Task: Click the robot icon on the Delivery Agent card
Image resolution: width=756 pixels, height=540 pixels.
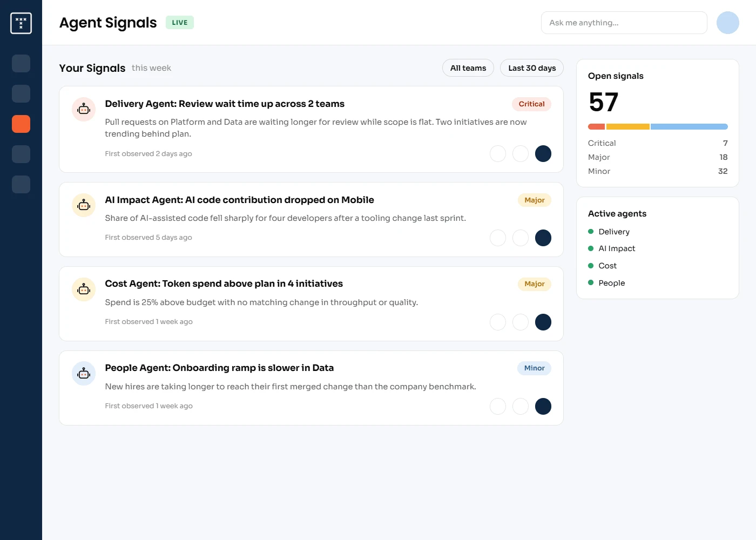Action: (84, 110)
